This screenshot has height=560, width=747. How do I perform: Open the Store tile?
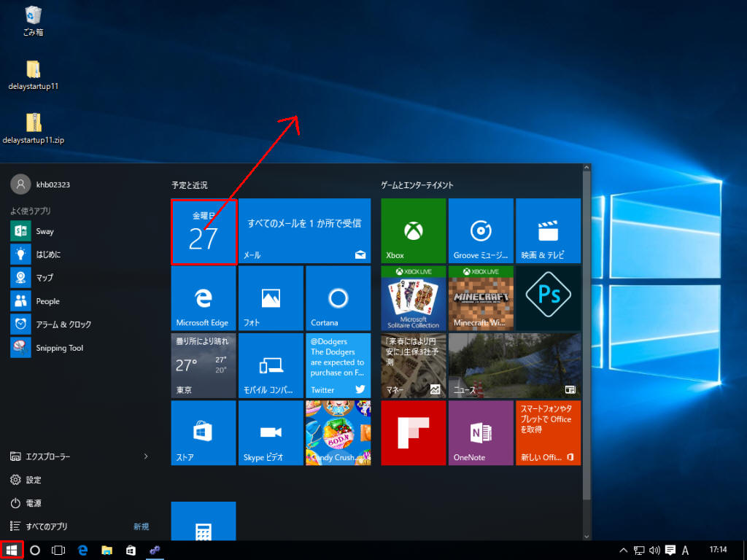click(x=204, y=433)
